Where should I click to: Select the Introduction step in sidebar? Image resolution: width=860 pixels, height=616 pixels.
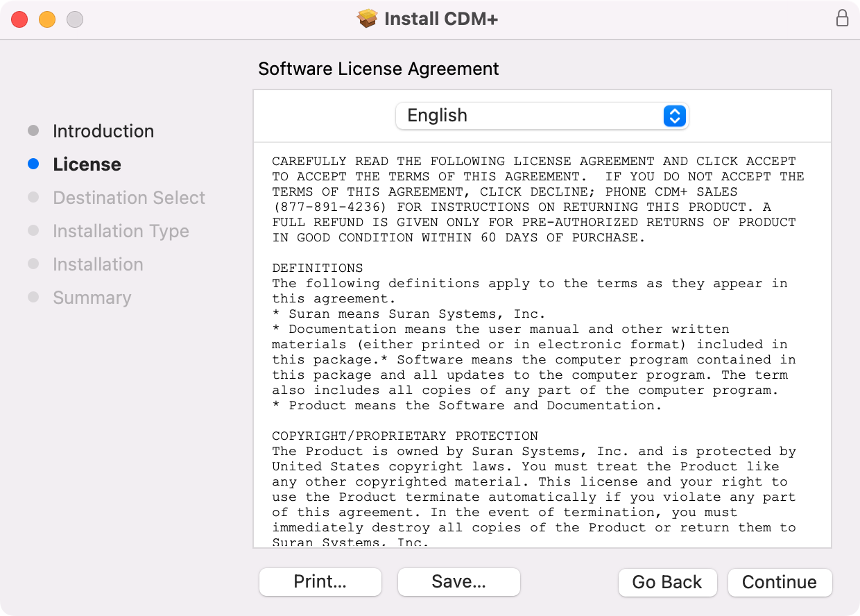click(x=103, y=131)
